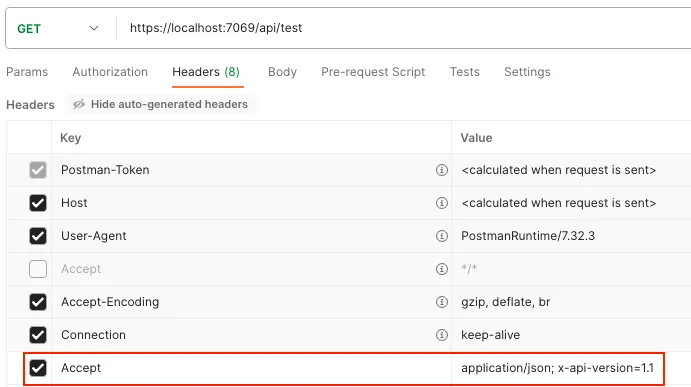Click Hide auto-generated headers button

tap(161, 104)
